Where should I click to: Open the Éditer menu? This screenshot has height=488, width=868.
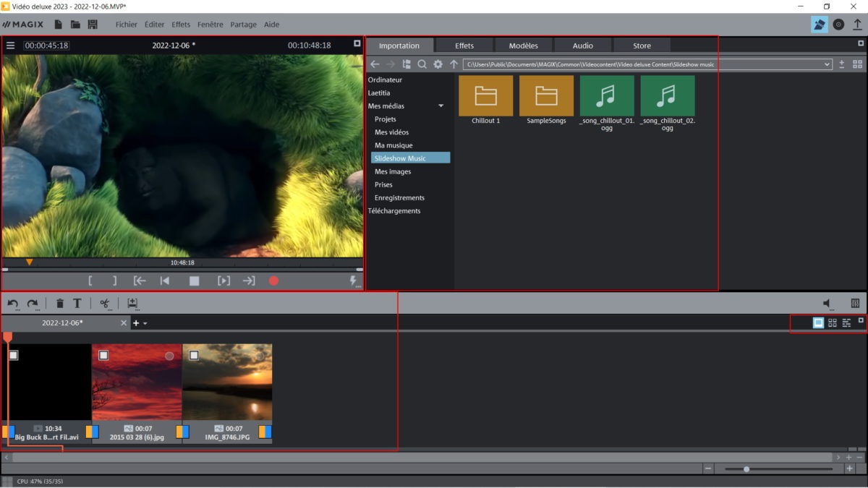pyautogui.click(x=154, y=25)
